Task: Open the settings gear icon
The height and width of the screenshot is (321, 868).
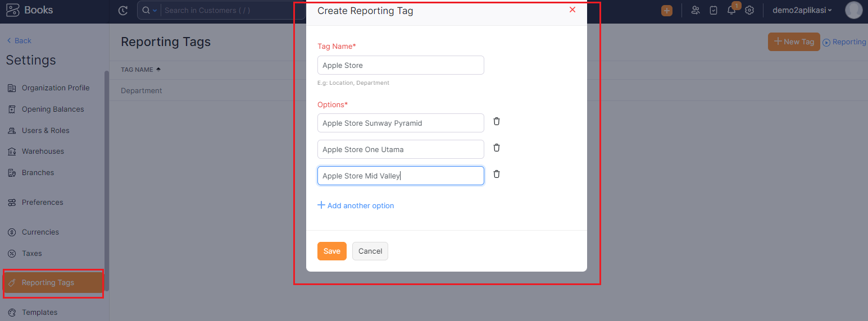Action: [749, 10]
